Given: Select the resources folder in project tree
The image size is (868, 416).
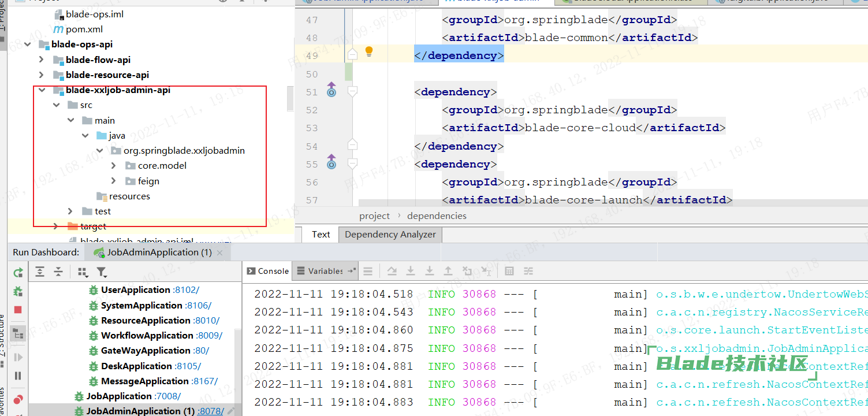Looking at the screenshot, I should coord(129,196).
